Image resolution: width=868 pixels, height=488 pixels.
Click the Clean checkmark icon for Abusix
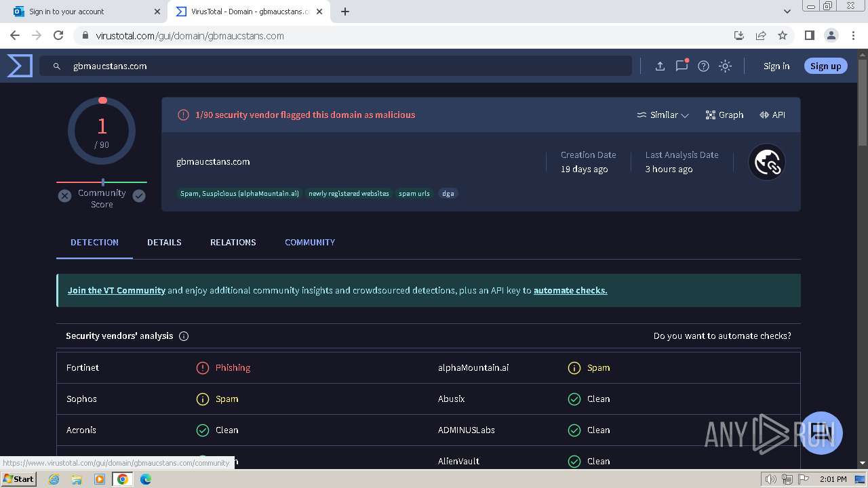click(x=574, y=399)
